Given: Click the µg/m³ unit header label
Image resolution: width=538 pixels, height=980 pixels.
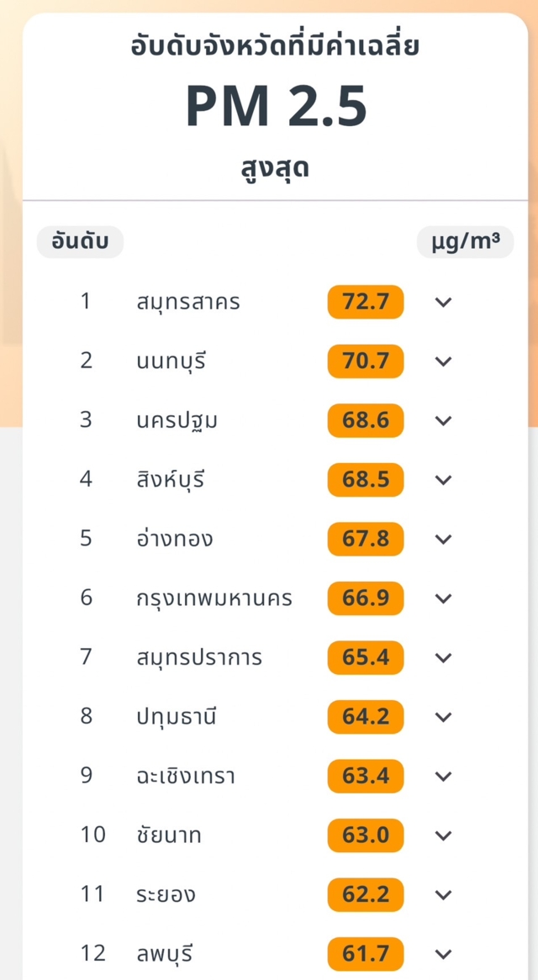Looking at the screenshot, I should [x=465, y=242].
